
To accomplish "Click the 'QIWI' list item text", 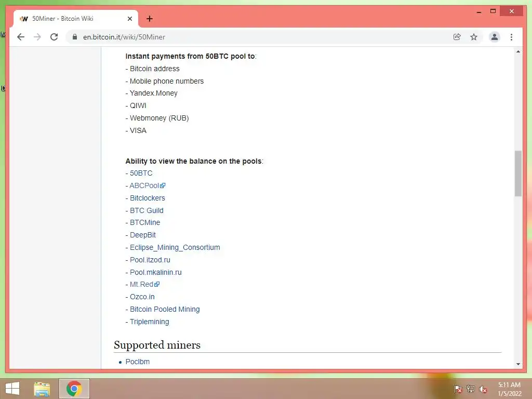I will (x=138, y=106).
